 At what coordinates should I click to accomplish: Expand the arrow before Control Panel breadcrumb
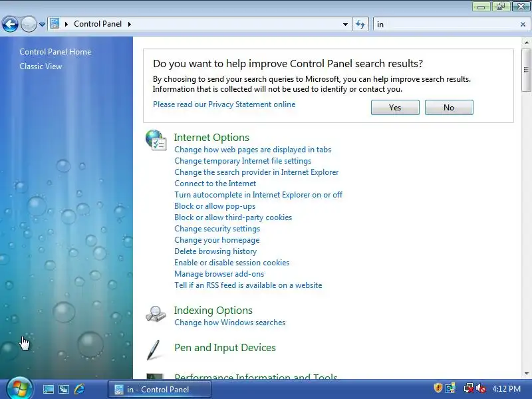click(66, 24)
